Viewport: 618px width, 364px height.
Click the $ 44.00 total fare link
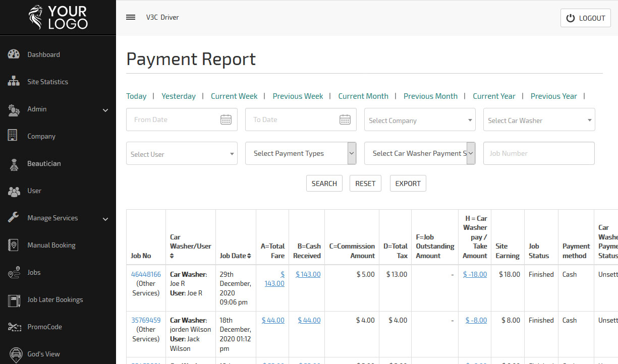[x=273, y=320]
